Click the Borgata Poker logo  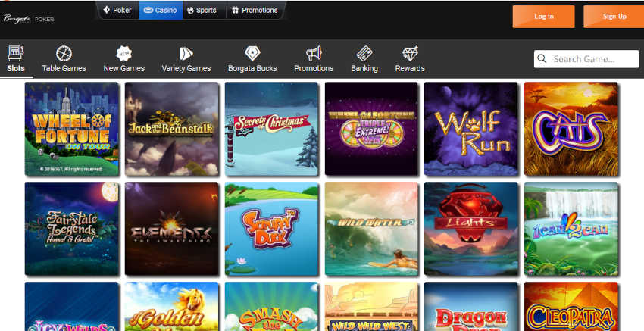[x=29, y=19]
